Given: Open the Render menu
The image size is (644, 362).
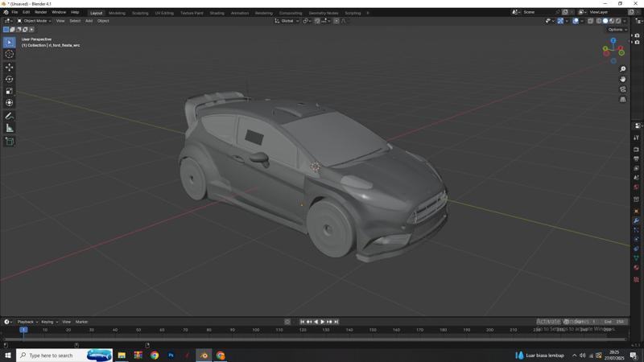Looking at the screenshot, I should click(41, 12).
